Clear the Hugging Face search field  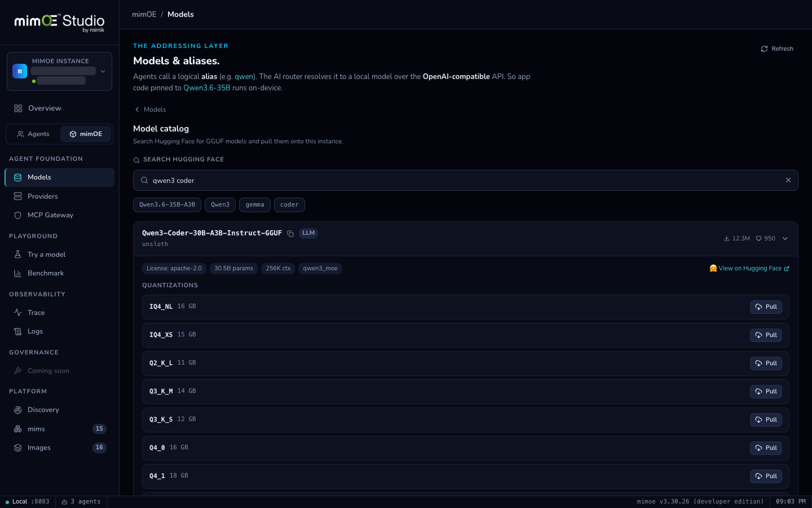pos(788,180)
